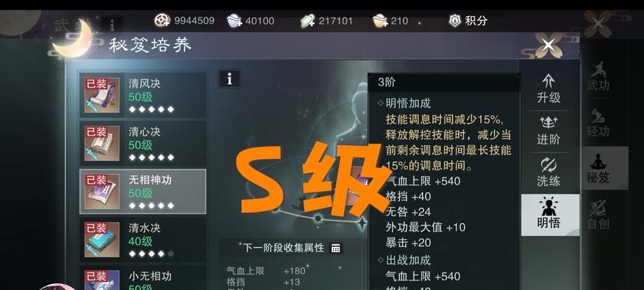This screenshot has height=290, width=644.
Task: Open the 秘笈 manual tab
Action: 603,168
